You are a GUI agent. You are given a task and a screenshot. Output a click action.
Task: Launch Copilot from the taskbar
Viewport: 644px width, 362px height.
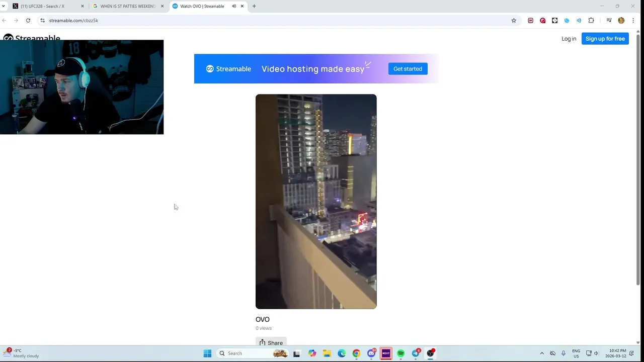(x=312, y=353)
